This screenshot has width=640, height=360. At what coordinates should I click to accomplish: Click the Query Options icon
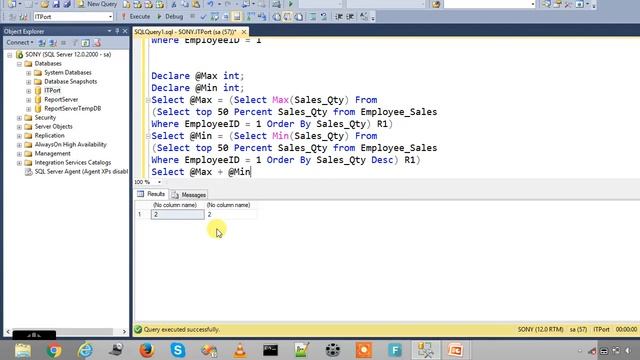pyautogui.click(x=225, y=17)
